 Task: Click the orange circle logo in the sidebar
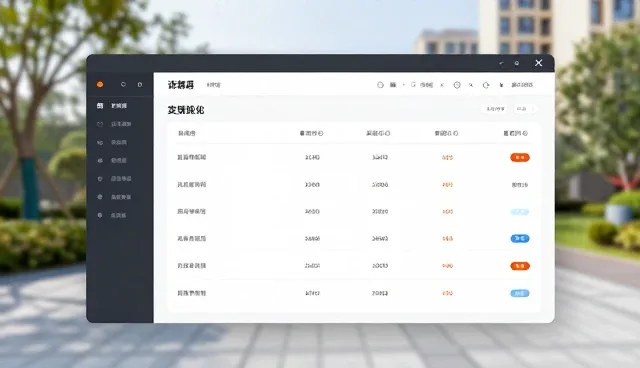[x=100, y=84]
